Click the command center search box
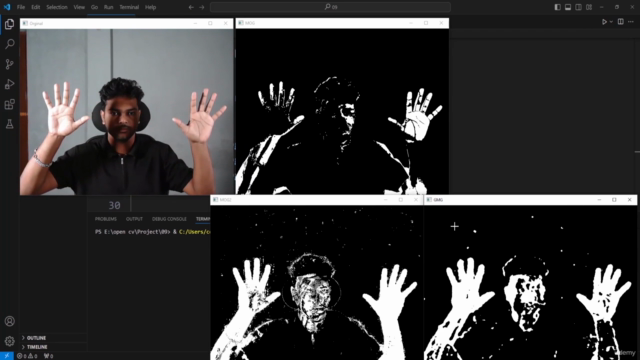Image resolution: width=640 pixels, height=360 pixels. 330,7
